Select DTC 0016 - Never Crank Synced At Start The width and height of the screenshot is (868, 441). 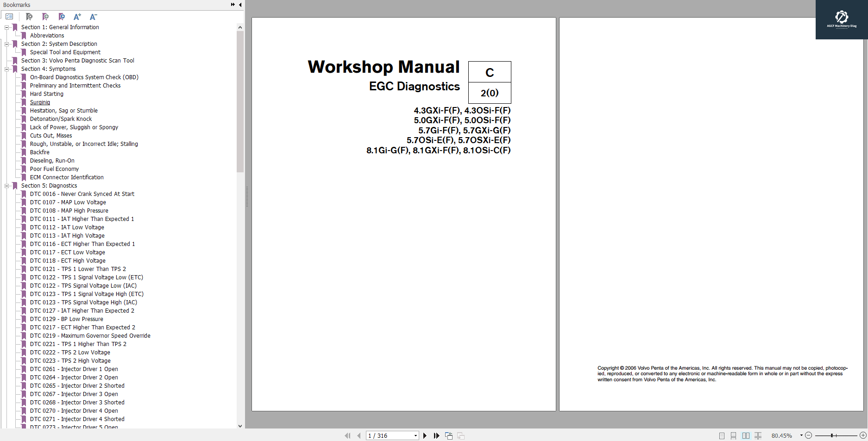tap(82, 194)
